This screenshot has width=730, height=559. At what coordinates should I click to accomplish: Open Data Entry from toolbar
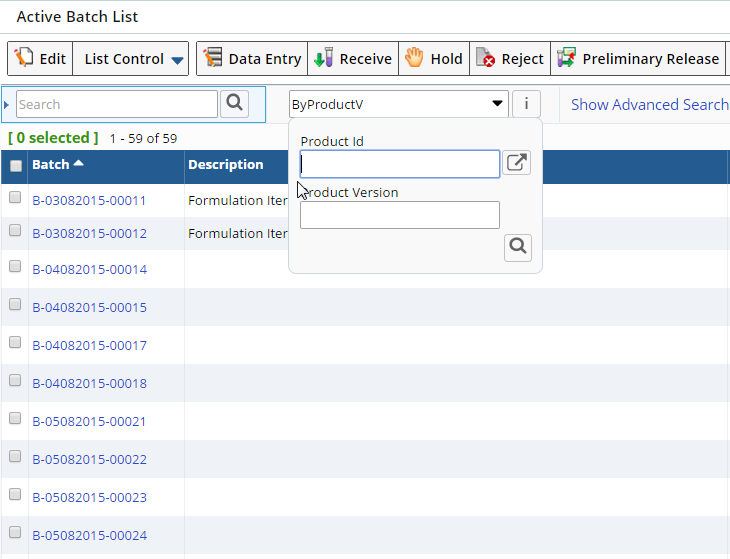coord(252,59)
